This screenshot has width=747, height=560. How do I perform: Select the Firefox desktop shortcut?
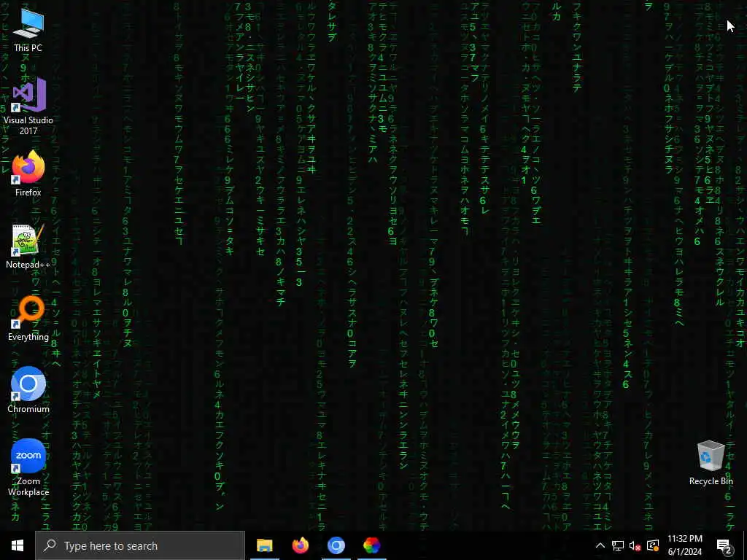coord(28,174)
